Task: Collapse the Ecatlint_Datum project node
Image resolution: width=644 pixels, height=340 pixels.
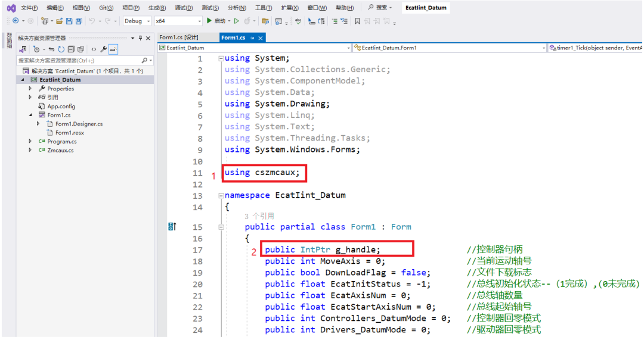Action: (x=23, y=80)
